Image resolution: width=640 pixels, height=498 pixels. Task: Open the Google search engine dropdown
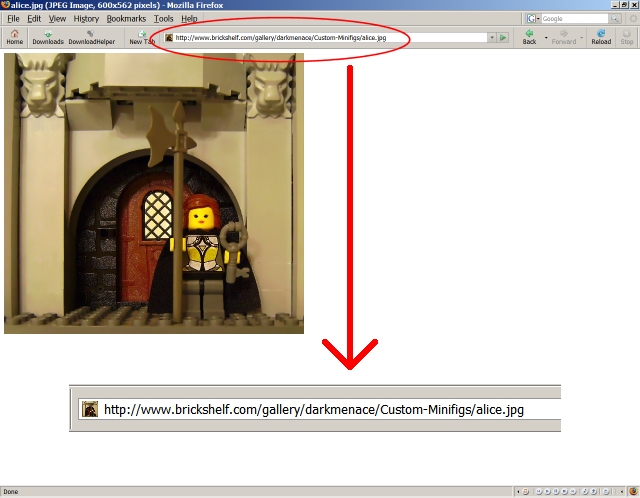pyautogui.click(x=532, y=19)
